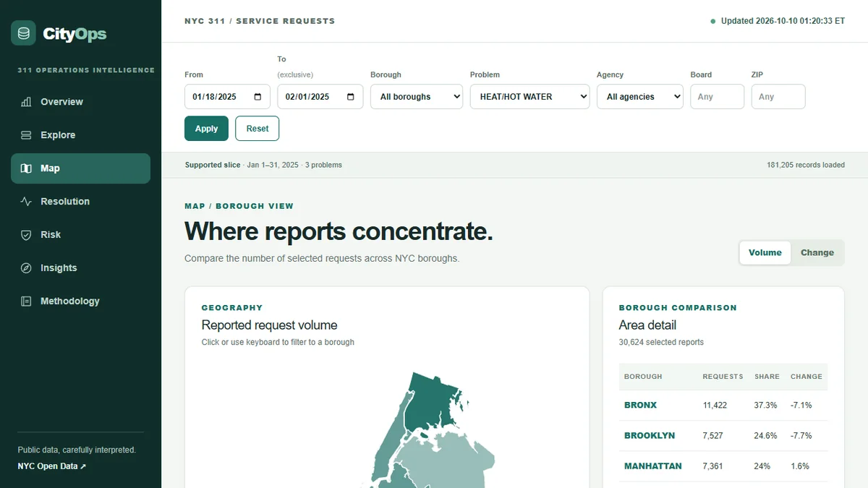
Task: Switch the view toggle to Change
Action: [x=817, y=253]
